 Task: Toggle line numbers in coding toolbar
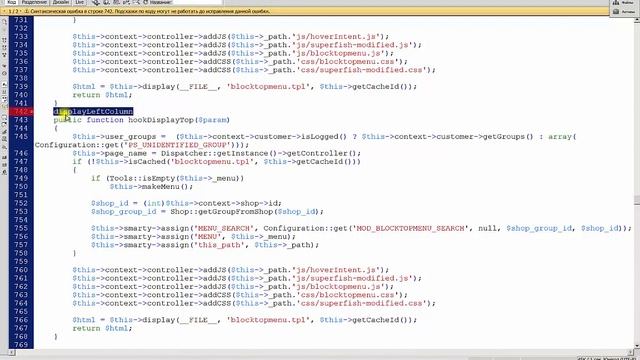[x=4, y=84]
